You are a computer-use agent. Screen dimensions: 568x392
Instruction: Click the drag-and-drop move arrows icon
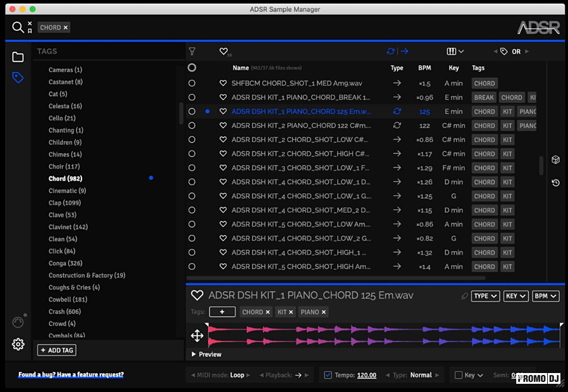click(197, 336)
